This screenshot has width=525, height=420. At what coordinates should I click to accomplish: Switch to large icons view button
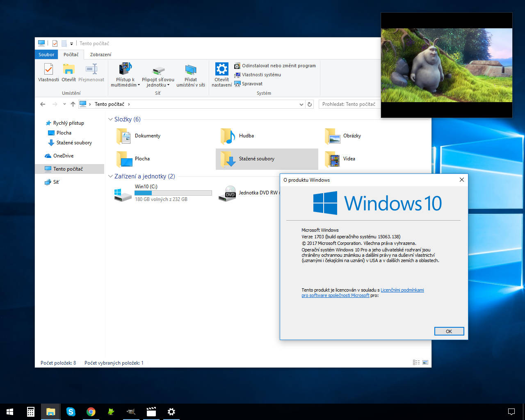coord(425,363)
